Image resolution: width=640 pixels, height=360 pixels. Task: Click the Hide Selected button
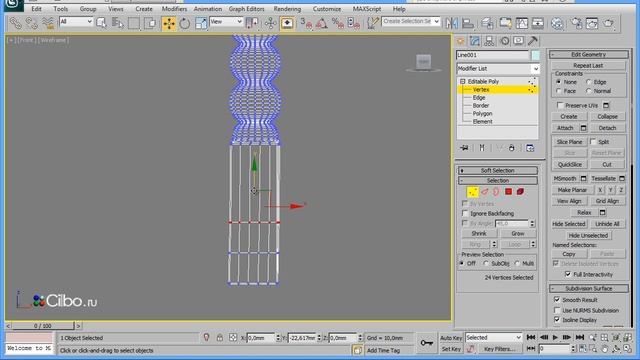tap(569, 224)
